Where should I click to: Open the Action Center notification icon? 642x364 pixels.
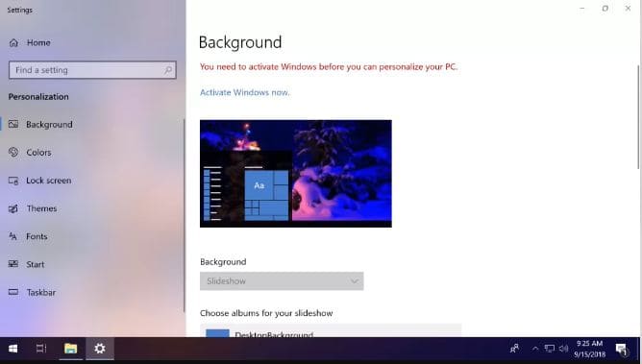coord(622,349)
